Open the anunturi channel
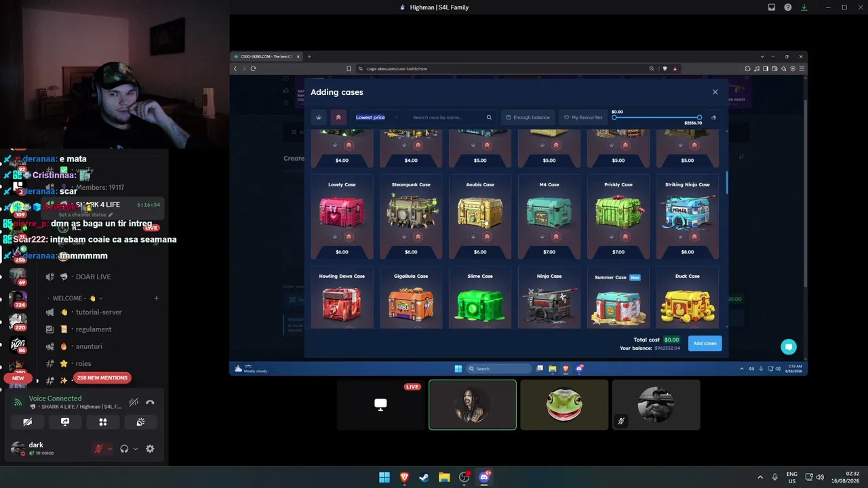The width and height of the screenshot is (868, 488). 90,346
